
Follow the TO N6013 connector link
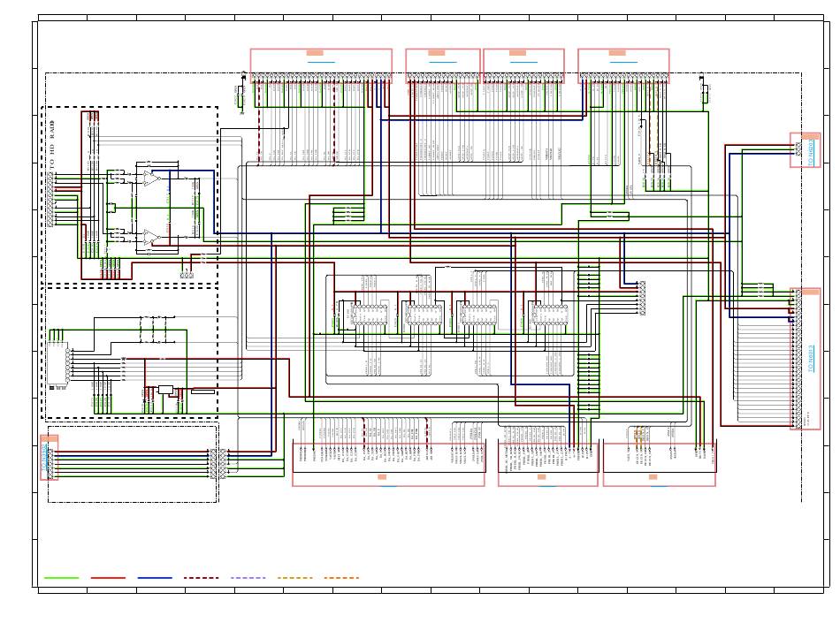811,358
